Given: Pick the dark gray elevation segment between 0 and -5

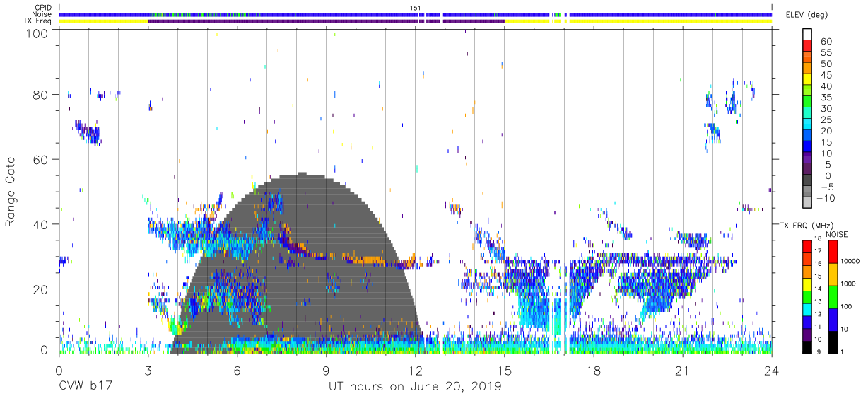Looking at the screenshot, I should pos(807,181).
